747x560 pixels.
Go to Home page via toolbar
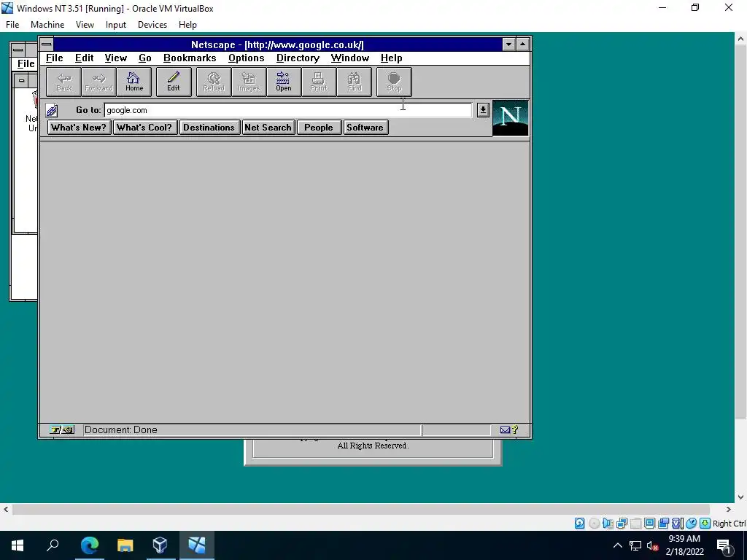pyautogui.click(x=134, y=82)
